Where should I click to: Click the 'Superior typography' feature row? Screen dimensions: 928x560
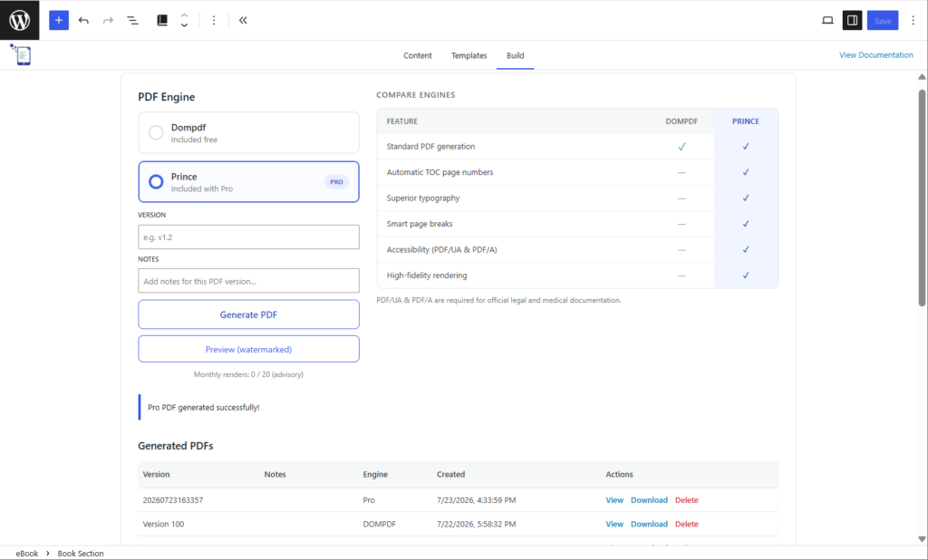click(577, 198)
